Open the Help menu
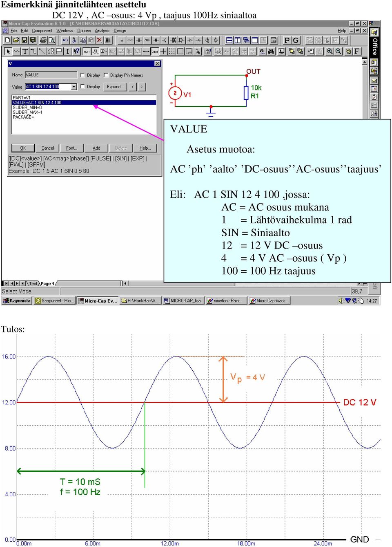 tap(342, 31)
